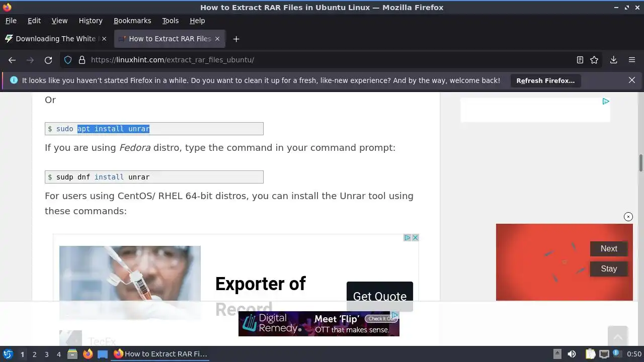Click the CentOS/ RHEL 64-bit paragraph
The height and width of the screenshot is (362, 644).
[x=229, y=203]
